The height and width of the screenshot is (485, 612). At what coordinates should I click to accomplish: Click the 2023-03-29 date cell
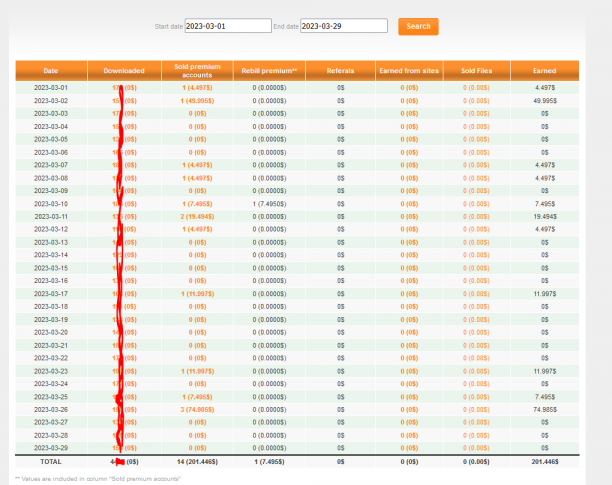point(51,448)
